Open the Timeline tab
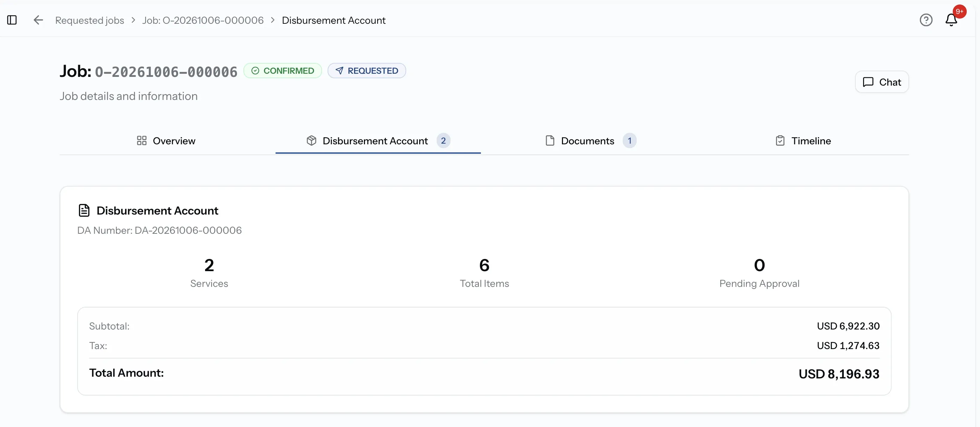Image resolution: width=980 pixels, height=427 pixels. pyautogui.click(x=803, y=141)
